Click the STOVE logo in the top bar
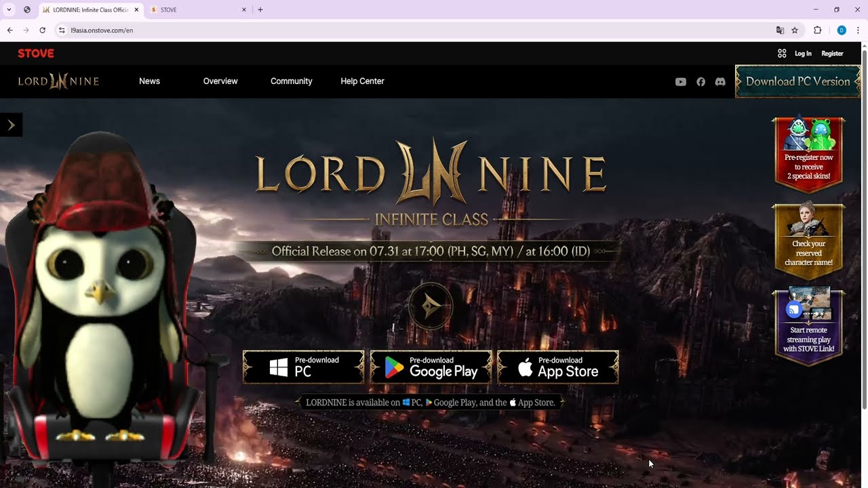This screenshot has height=488, width=868. pos(36,54)
